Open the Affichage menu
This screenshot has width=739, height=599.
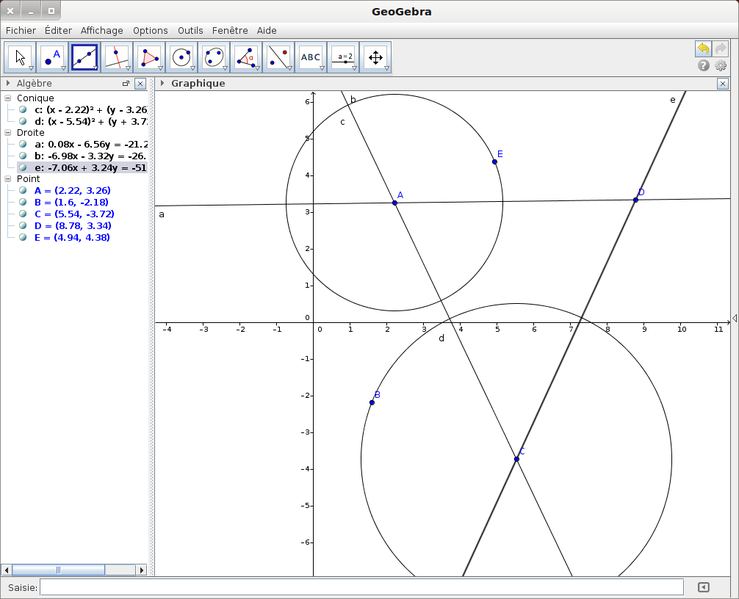[102, 31]
